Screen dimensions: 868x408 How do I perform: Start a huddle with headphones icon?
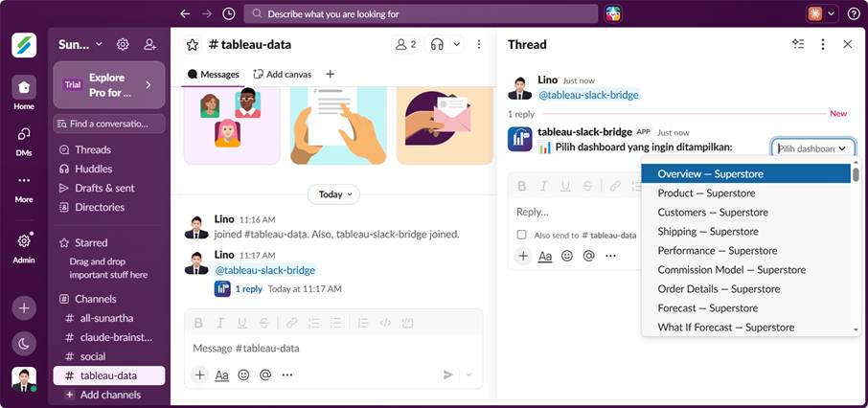pyautogui.click(x=437, y=44)
